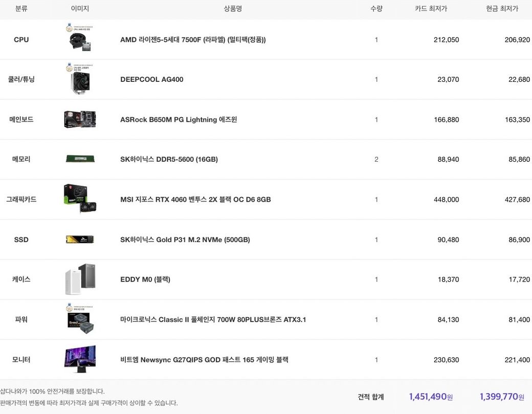Click the EDDY M0 case image
The image size is (532, 414).
point(80,279)
